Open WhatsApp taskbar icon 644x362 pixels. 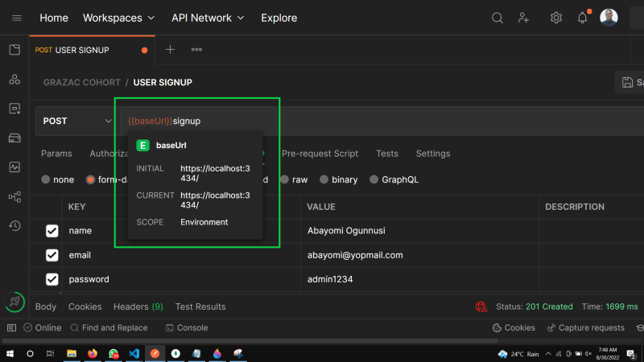pyautogui.click(x=114, y=353)
